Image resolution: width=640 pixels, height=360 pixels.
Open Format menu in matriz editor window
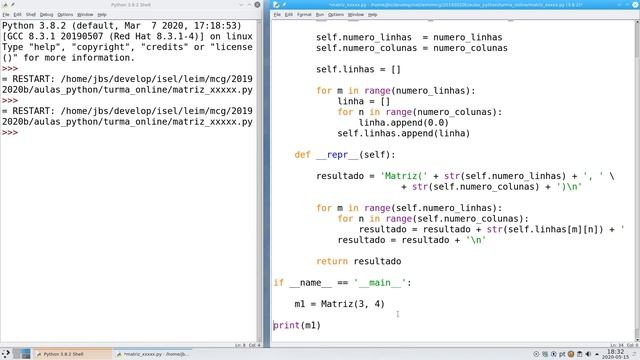click(x=304, y=15)
